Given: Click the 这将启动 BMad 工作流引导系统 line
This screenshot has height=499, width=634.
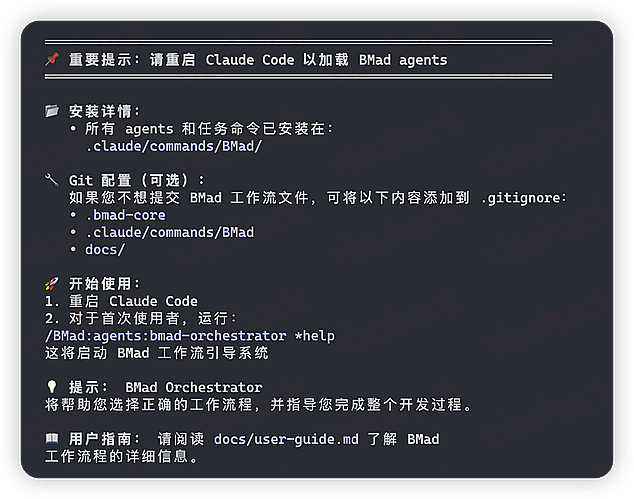Looking at the screenshot, I should (156, 352).
